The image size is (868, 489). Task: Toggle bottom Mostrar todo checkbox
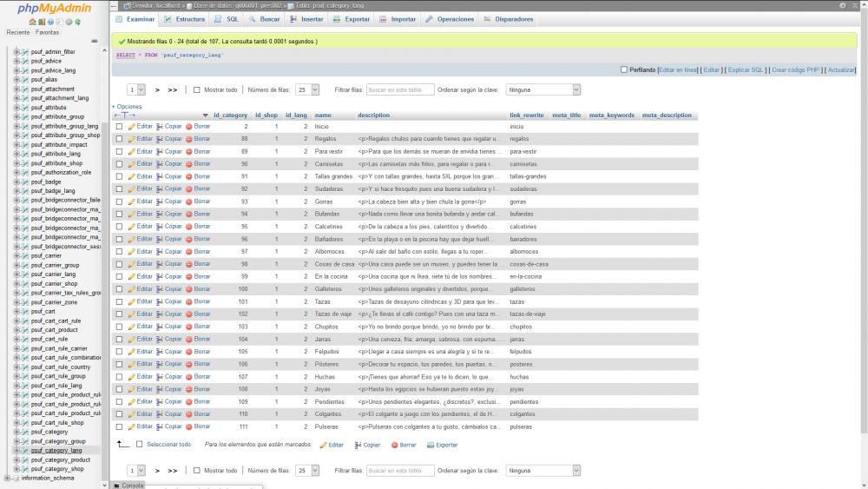point(196,471)
